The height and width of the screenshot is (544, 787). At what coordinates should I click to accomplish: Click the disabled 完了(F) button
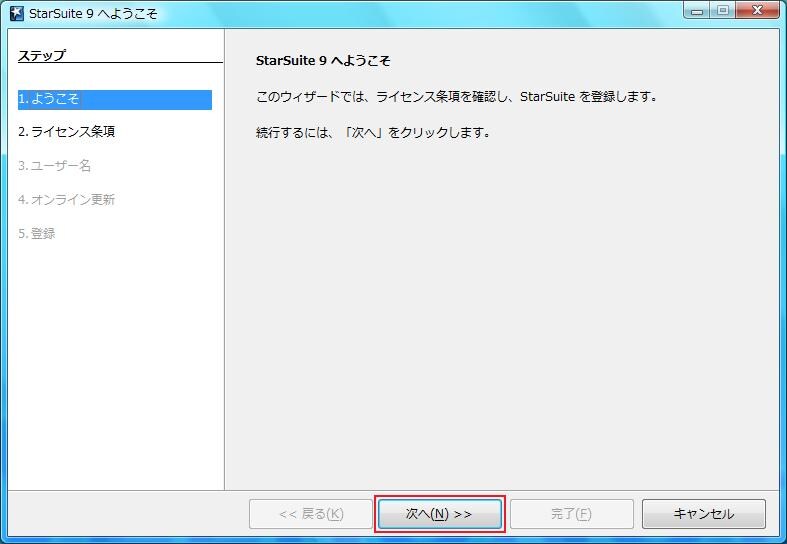(572, 514)
